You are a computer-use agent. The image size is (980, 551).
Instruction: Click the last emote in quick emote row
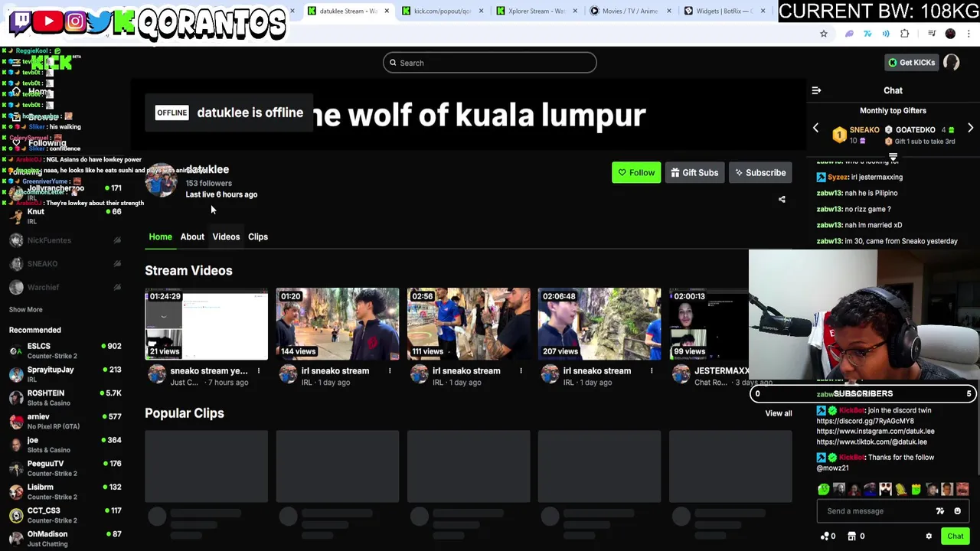962,490
